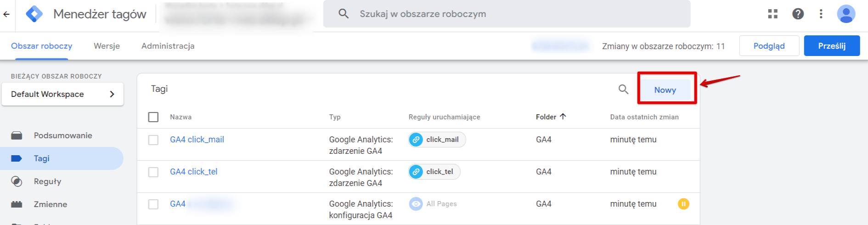Viewport: 868px width, 225px height.
Task: Click the back arrow icon
Action: [x=6, y=14]
